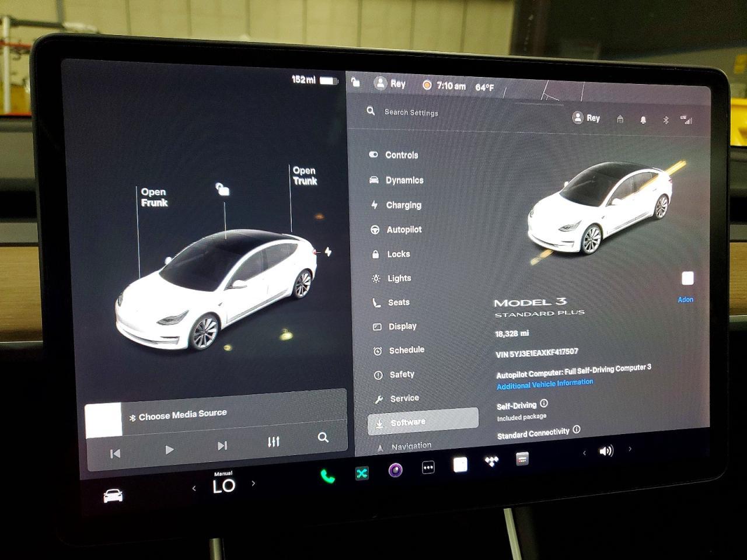
Task: Open the Dynamics settings menu
Action: (396, 180)
